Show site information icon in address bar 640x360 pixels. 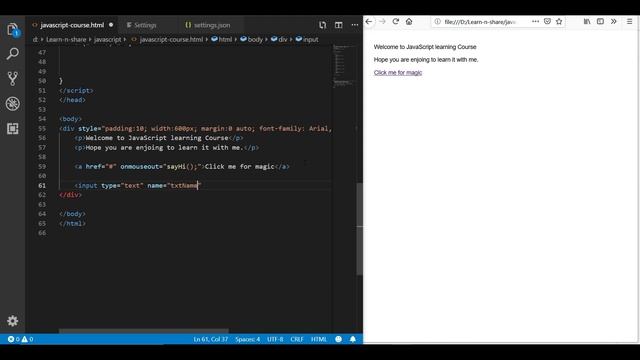click(x=438, y=22)
